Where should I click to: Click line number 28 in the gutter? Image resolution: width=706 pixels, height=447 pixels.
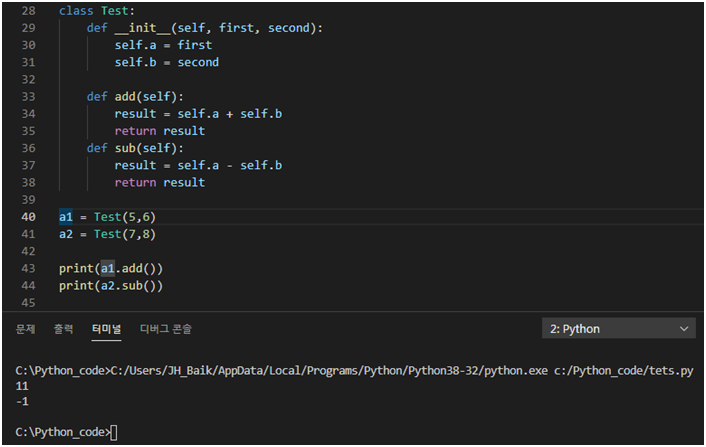[x=28, y=11]
